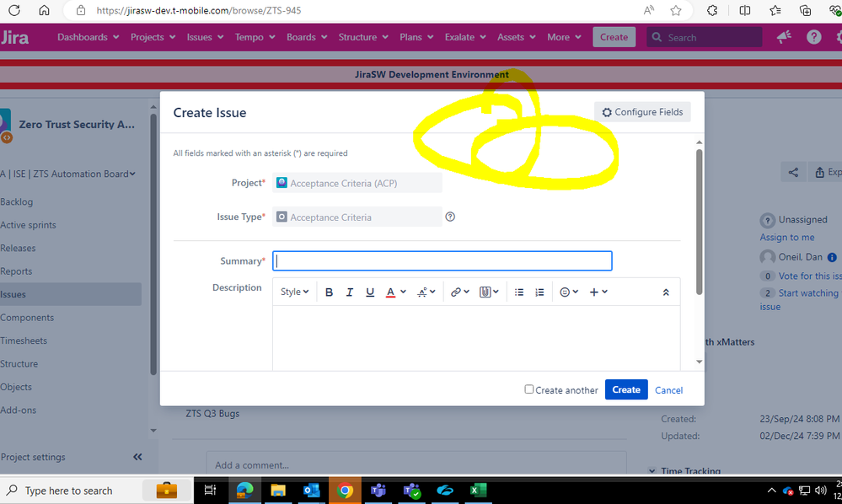Open browser favorites list icon
Screen dimensions: 842x504
[775, 10]
